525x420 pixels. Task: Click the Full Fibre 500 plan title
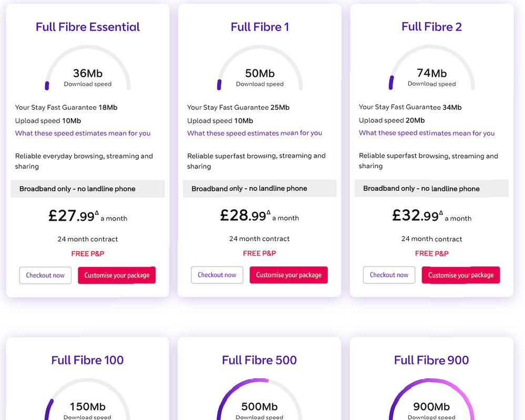click(x=260, y=360)
